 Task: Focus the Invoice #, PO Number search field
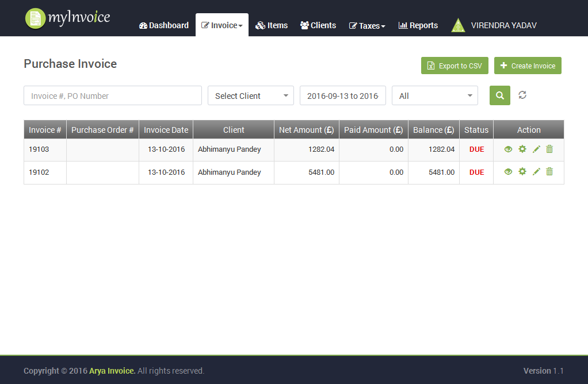point(113,96)
